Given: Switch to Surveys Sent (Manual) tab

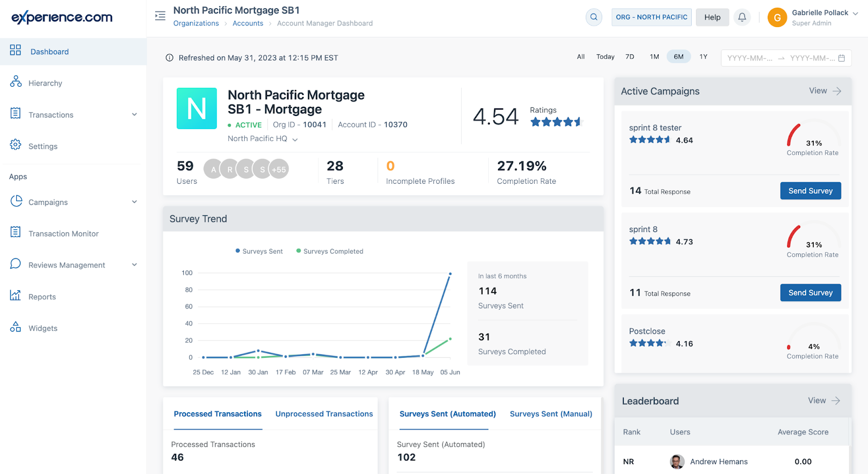Looking at the screenshot, I should (x=551, y=414).
